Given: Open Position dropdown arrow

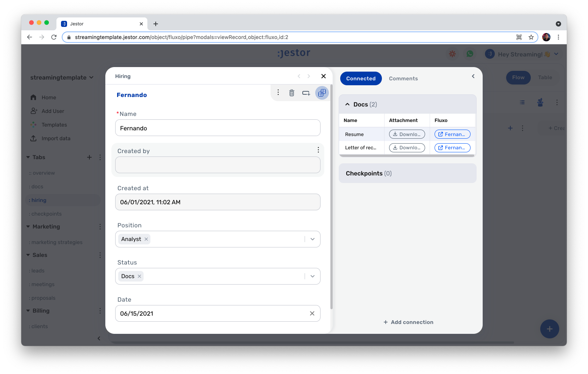Looking at the screenshot, I should (x=313, y=239).
